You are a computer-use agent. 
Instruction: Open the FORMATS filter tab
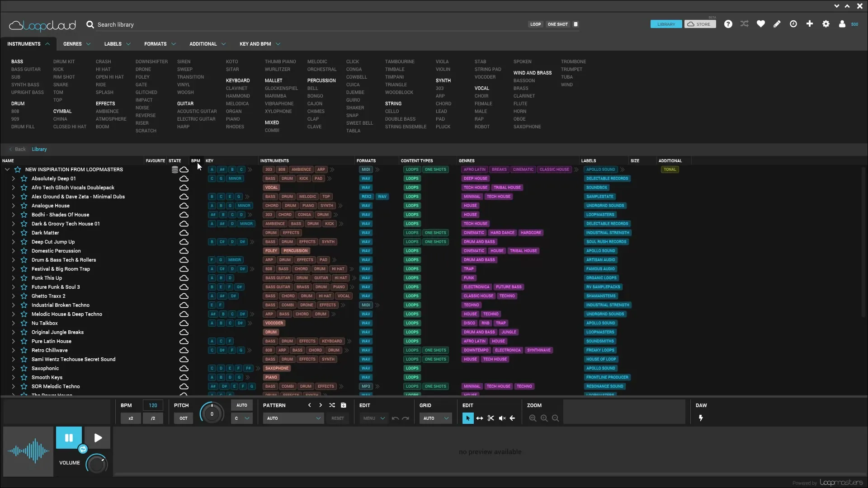click(x=160, y=44)
